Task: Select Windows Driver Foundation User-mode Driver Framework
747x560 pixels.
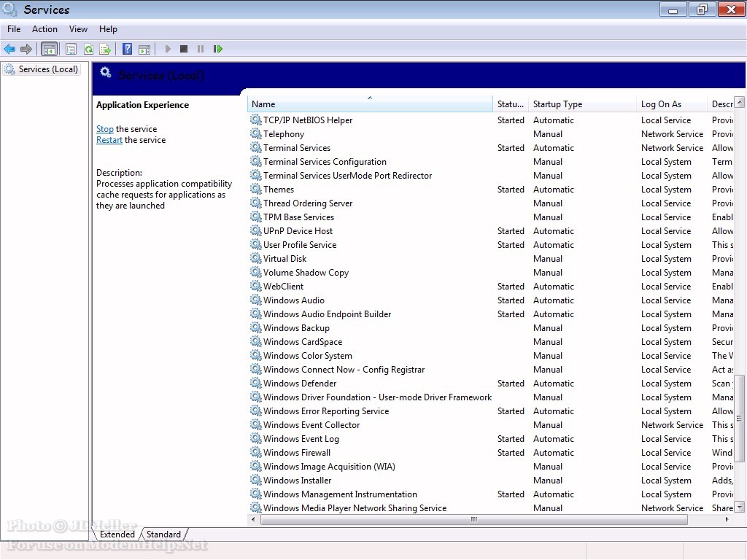Action: click(x=491, y=397)
